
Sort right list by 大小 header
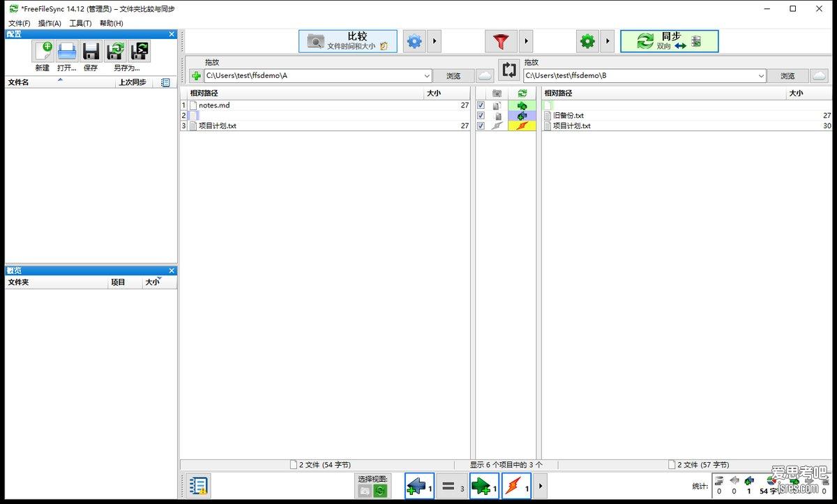(809, 93)
